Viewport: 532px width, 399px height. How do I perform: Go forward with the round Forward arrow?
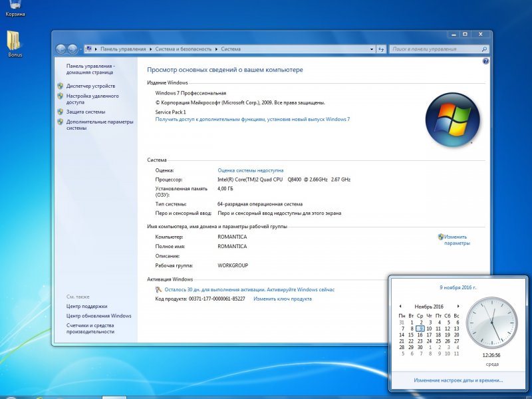point(72,49)
